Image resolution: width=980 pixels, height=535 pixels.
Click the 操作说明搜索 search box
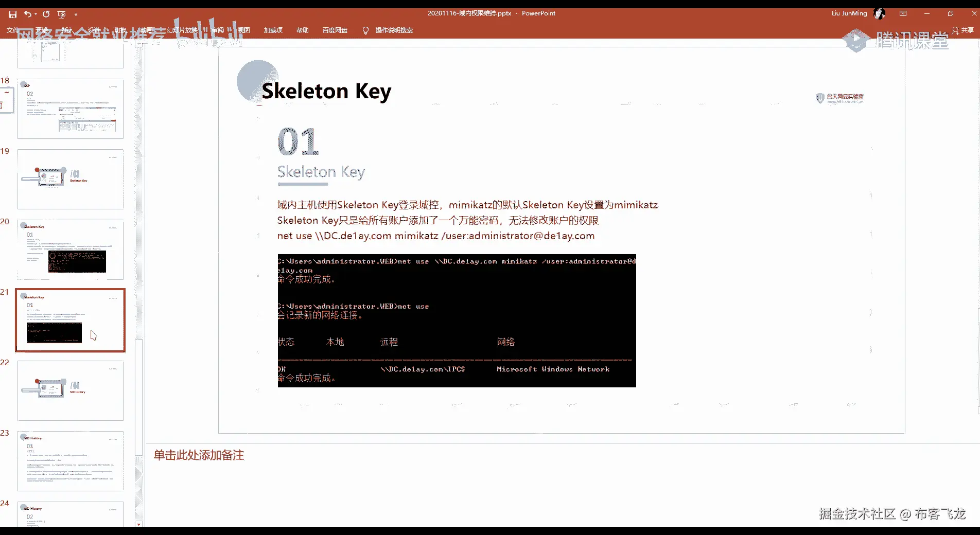pyautogui.click(x=394, y=30)
